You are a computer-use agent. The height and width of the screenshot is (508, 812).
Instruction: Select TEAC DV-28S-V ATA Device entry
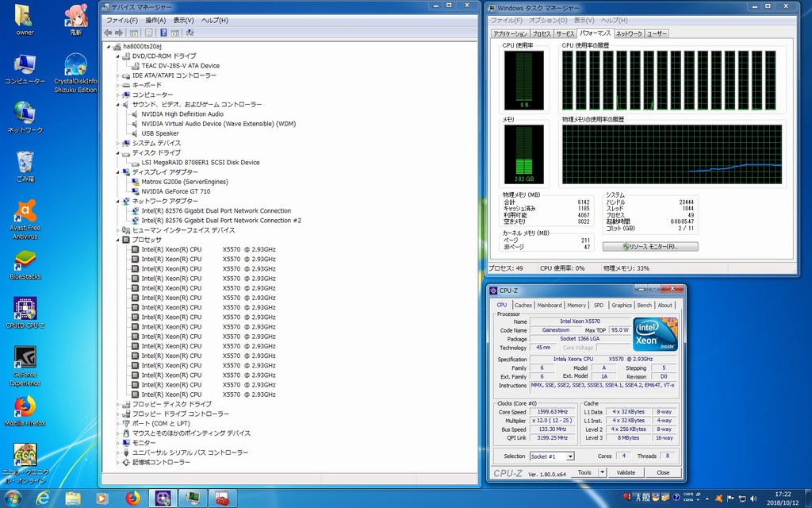[180, 66]
